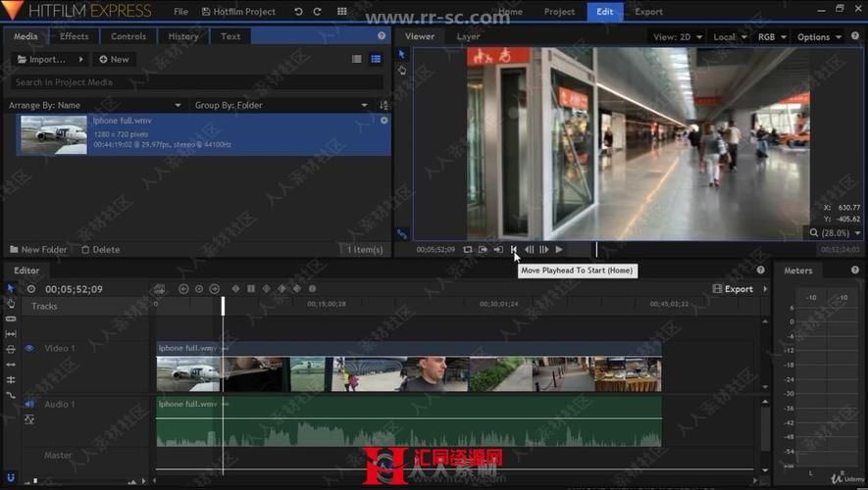Go to next keyframe in Editor toolbar
Image resolution: width=868 pixels, height=490 pixels.
[214, 289]
